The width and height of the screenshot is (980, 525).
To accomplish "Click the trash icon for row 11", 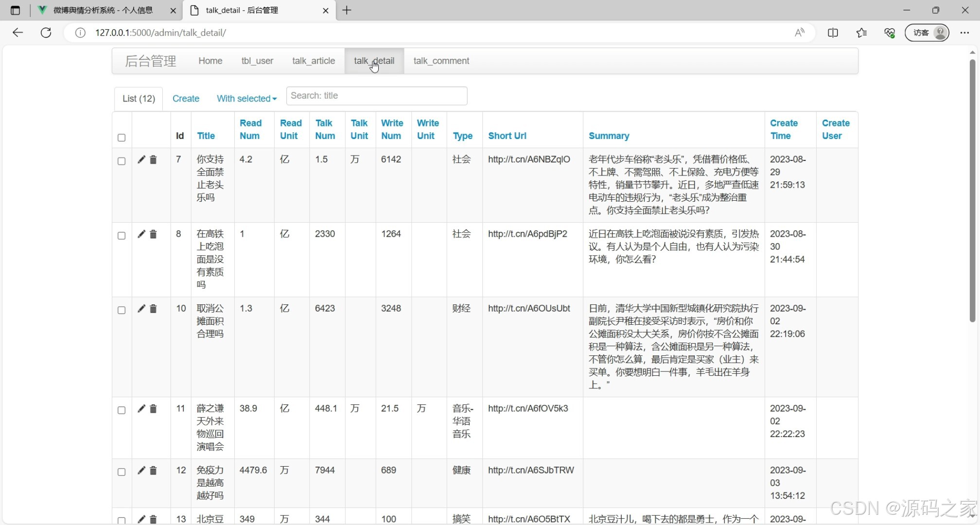I will [x=153, y=409].
